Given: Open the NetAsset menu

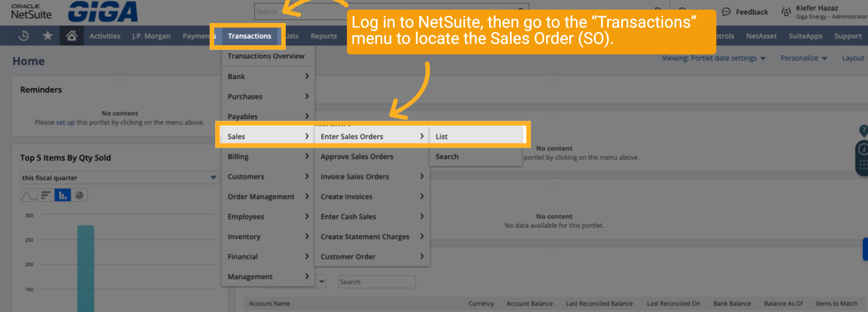Looking at the screenshot, I should (761, 36).
